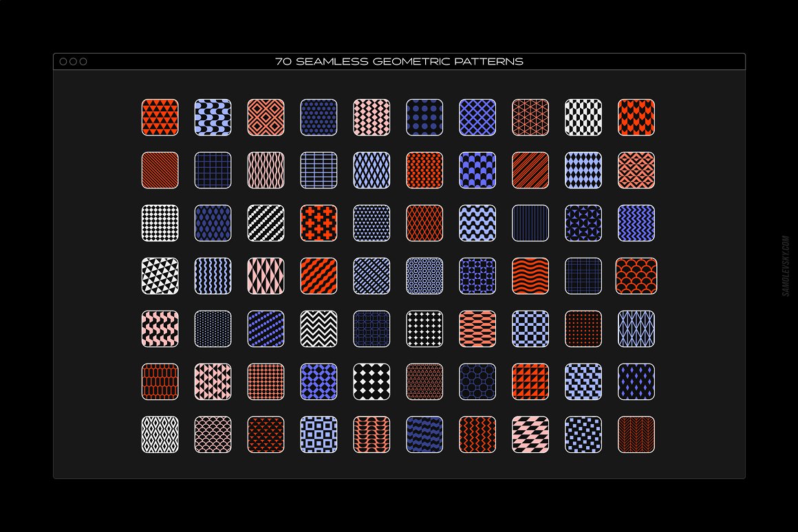Select the light blue squares-in-squares pattern
798x532 pixels.
point(319,435)
